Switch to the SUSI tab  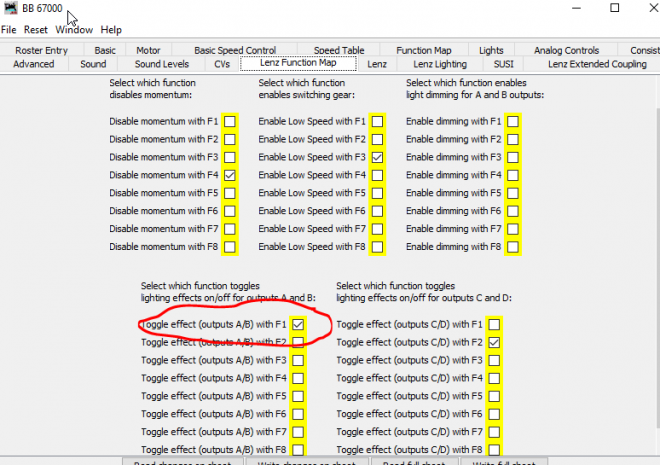coord(503,64)
